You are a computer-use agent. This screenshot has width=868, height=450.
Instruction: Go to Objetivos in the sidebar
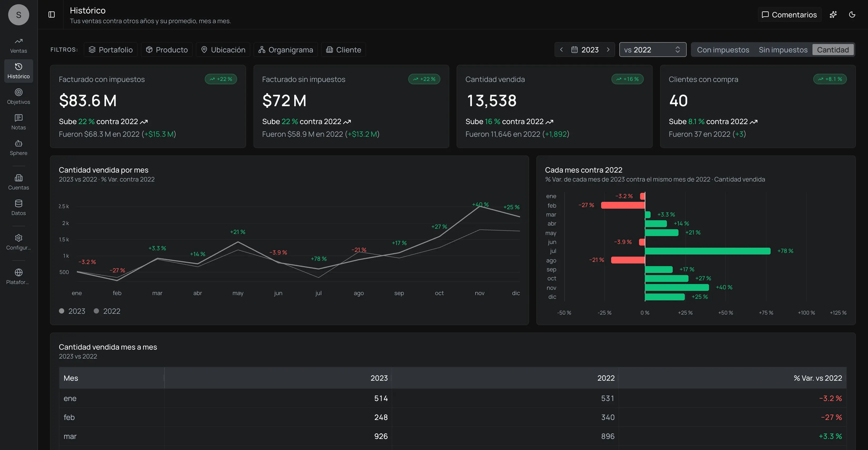[x=18, y=96]
